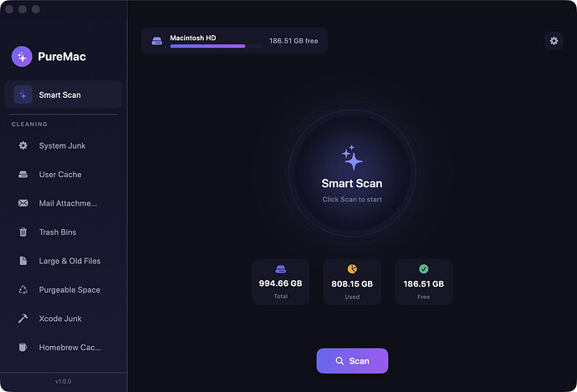The height and width of the screenshot is (392, 577).
Task: Open the Smart Scan sidebar item
Action: 64,95
